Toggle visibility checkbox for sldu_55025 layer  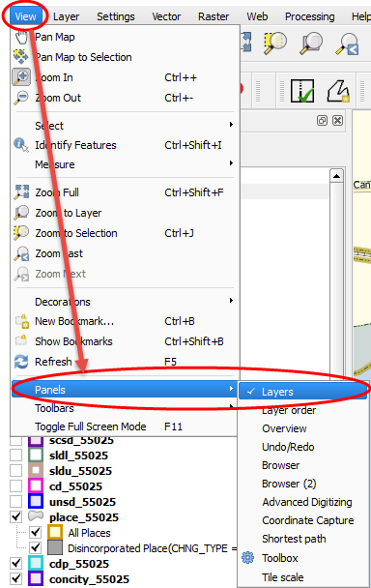coord(15,471)
